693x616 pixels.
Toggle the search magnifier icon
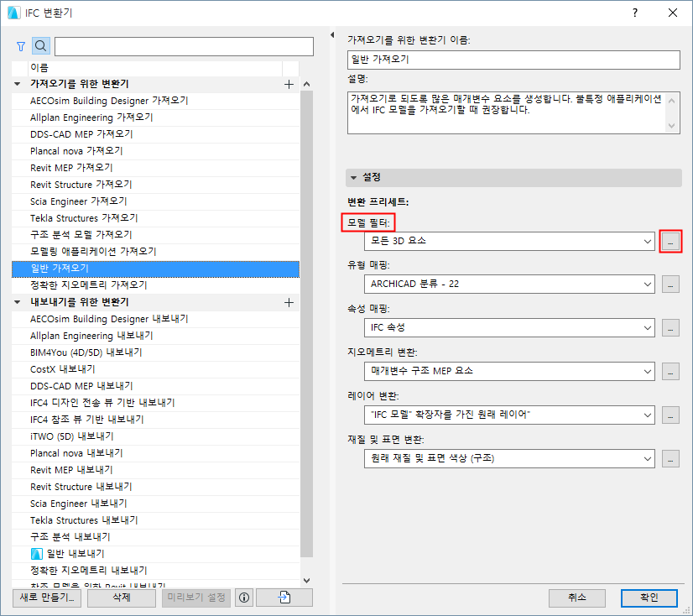pyautogui.click(x=40, y=46)
